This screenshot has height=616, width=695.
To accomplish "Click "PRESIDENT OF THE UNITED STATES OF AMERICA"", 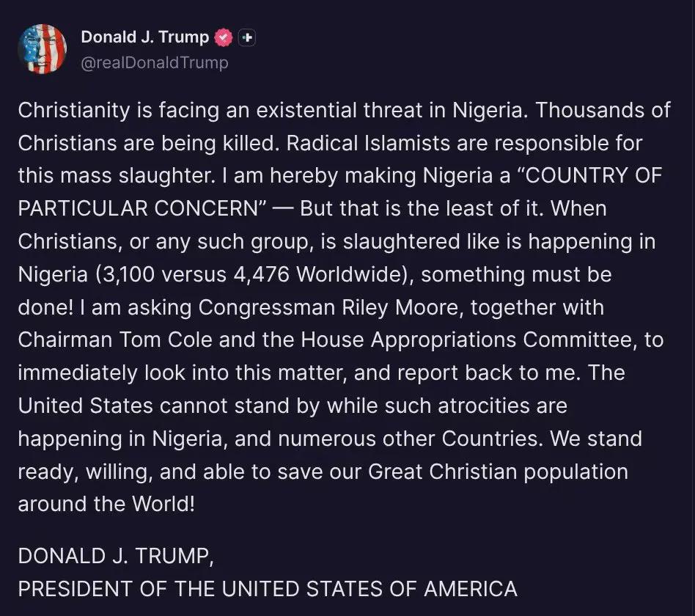I will (268, 588).
